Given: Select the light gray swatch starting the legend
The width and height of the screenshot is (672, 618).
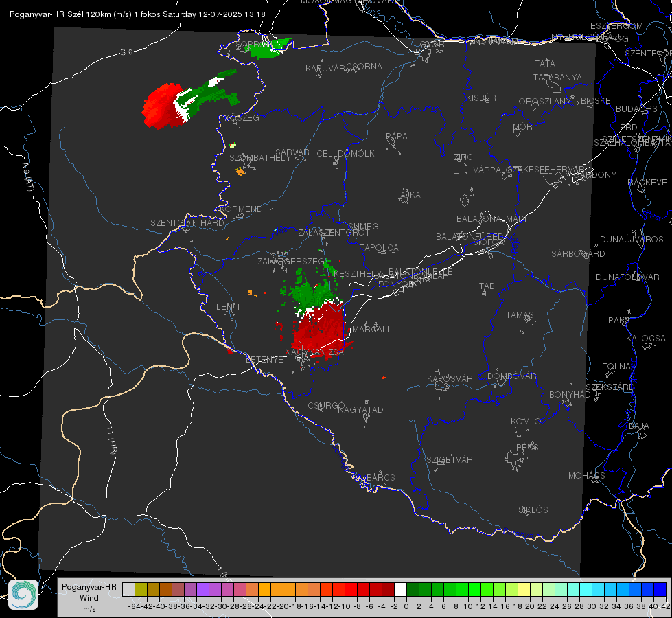Looking at the screenshot, I should (128, 589).
